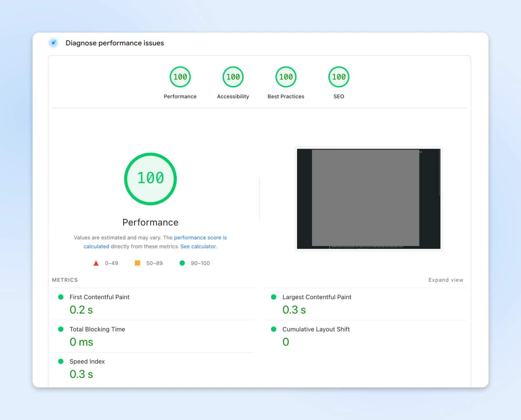The image size is (521, 420).
Task: Click the Lighthouse diagnose icon beside heading
Action: [53, 43]
